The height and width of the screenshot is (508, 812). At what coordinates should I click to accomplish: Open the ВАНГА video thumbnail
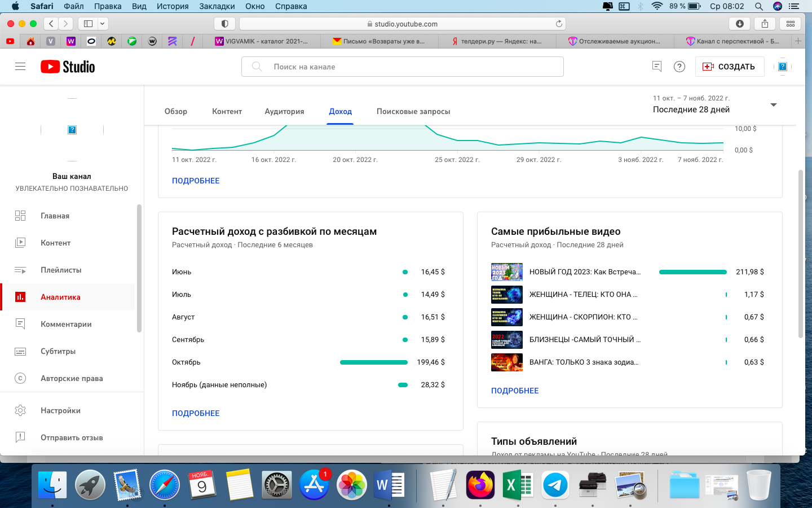(507, 362)
